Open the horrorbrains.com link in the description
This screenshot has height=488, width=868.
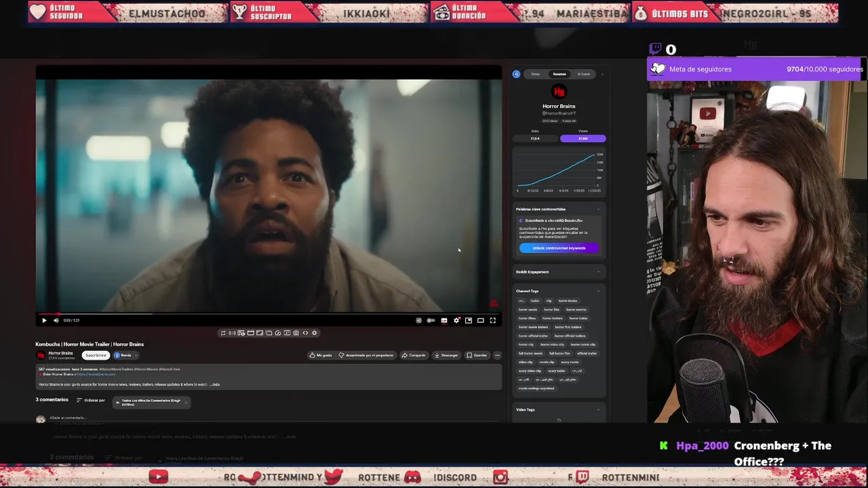pyautogui.click(x=96, y=374)
